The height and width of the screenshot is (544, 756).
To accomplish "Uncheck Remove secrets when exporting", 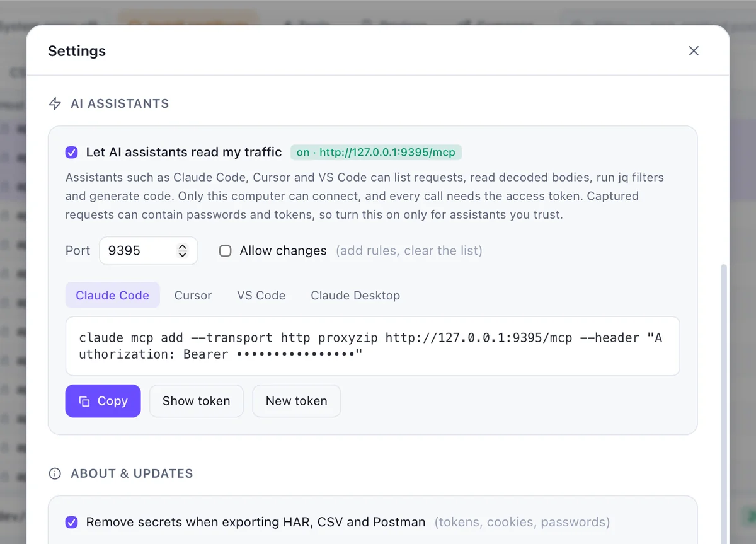I will pos(72,522).
